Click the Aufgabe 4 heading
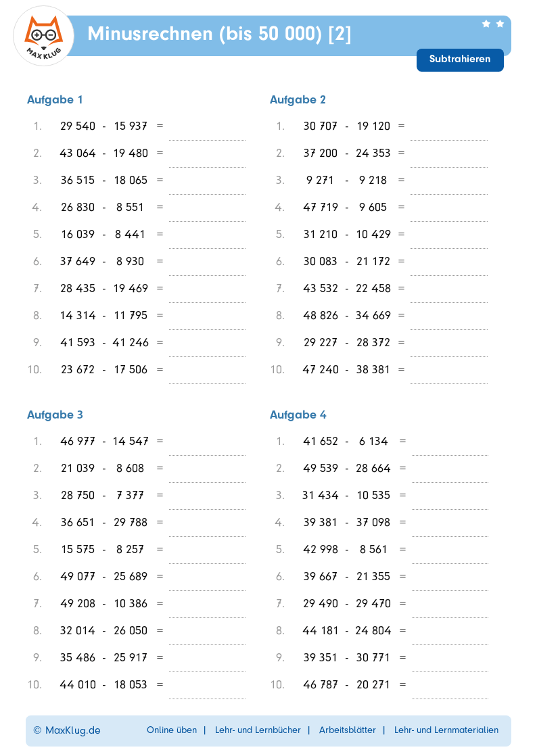The height and width of the screenshot is (756, 537). click(x=298, y=415)
